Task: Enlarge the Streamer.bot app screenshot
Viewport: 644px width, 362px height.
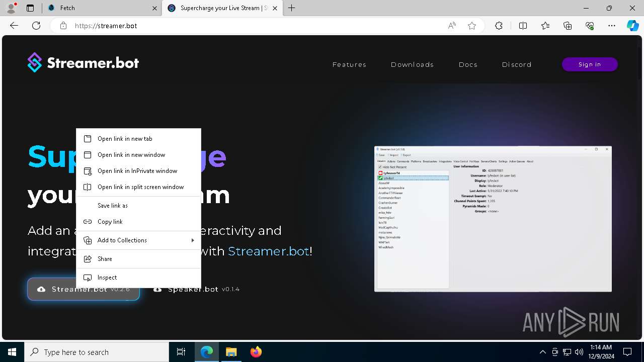Action: [x=493, y=219]
